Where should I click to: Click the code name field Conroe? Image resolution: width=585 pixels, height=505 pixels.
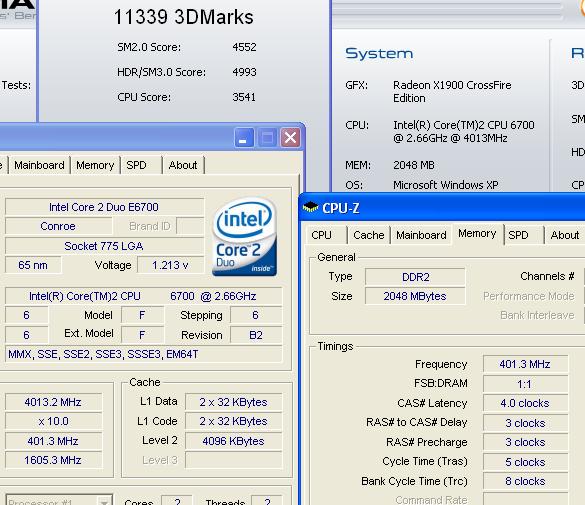pos(58,227)
